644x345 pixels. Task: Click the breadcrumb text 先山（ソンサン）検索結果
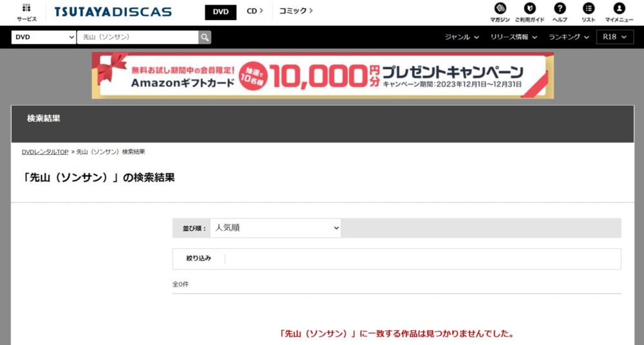coord(111,152)
